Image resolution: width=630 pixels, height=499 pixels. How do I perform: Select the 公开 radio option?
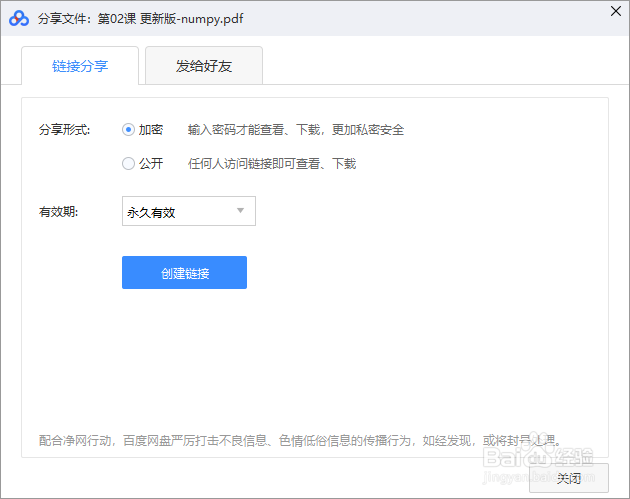[128, 164]
